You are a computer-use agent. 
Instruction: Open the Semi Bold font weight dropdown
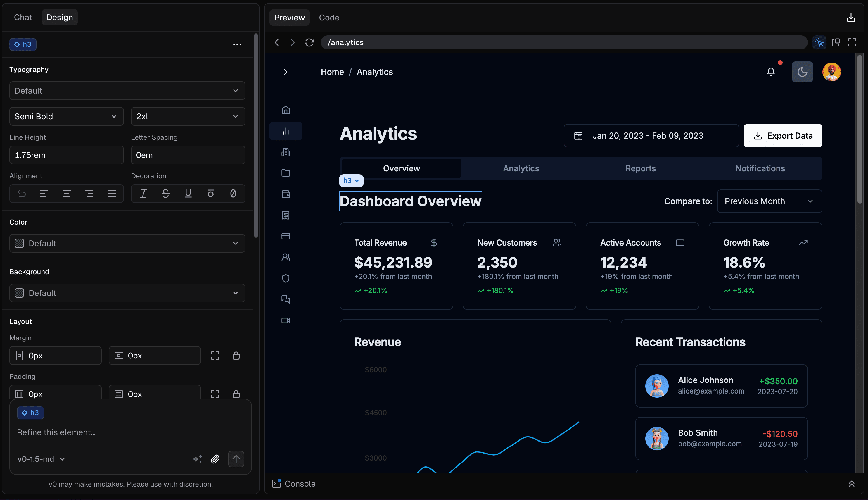66,116
